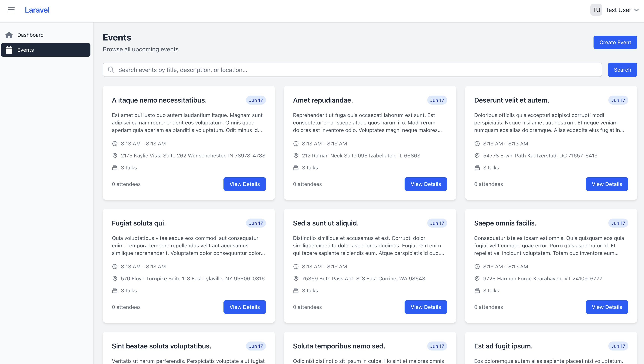Click talks icon on Sed a sunt card
The height and width of the screenshot is (364, 644).
(296, 291)
